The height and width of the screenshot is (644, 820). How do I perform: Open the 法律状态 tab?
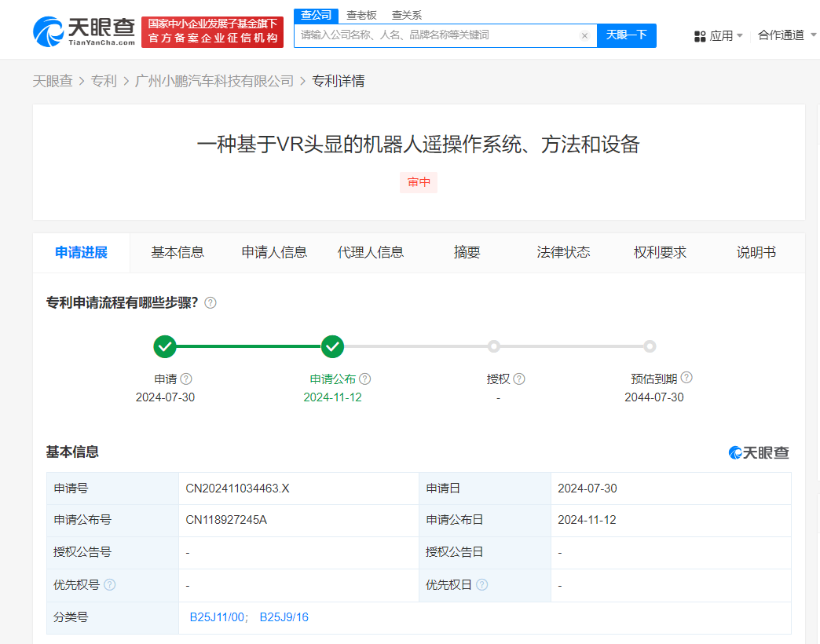(563, 252)
